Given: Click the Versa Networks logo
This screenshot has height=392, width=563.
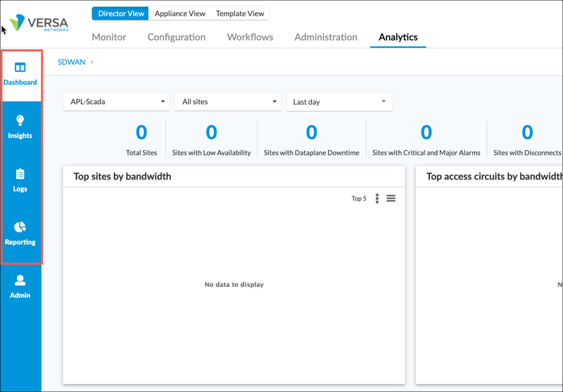Looking at the screenshot, I should click(39, 24).
